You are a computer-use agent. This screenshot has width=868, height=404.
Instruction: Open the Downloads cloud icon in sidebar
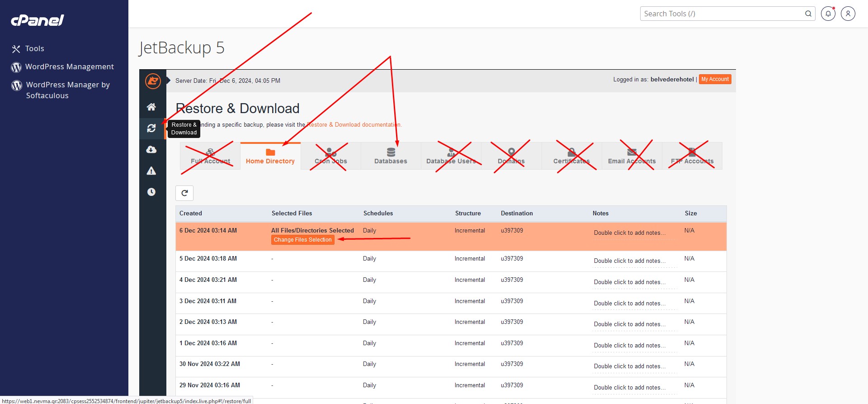click(x=151, y=150)
